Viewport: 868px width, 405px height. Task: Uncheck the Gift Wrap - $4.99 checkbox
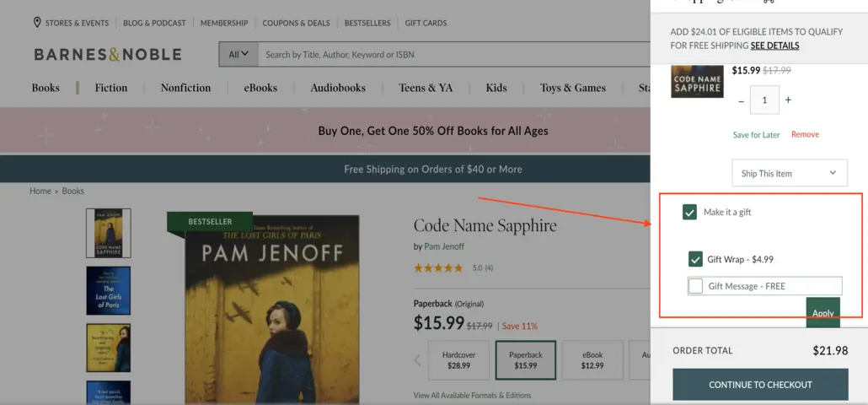click(x=695, y=259)
